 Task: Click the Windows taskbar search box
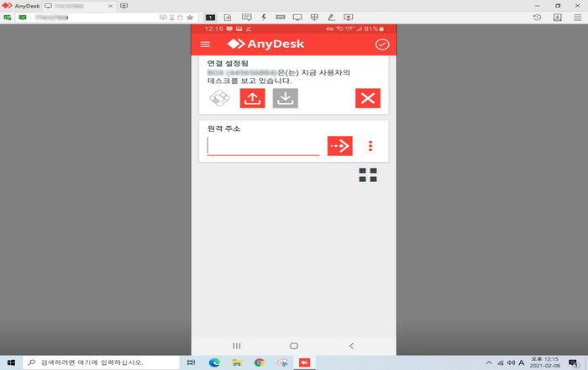click(102, 362)
